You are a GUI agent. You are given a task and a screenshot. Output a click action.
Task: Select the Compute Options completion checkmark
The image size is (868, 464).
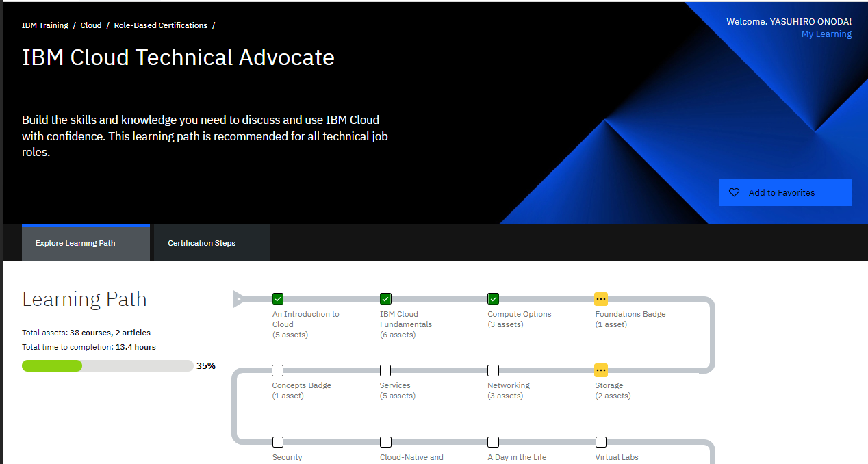point(493,298)
